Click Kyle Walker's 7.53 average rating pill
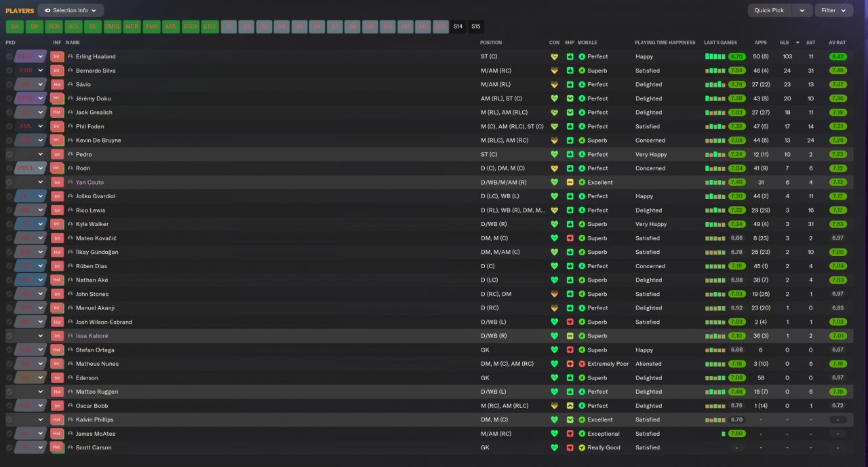 (837, 224)
